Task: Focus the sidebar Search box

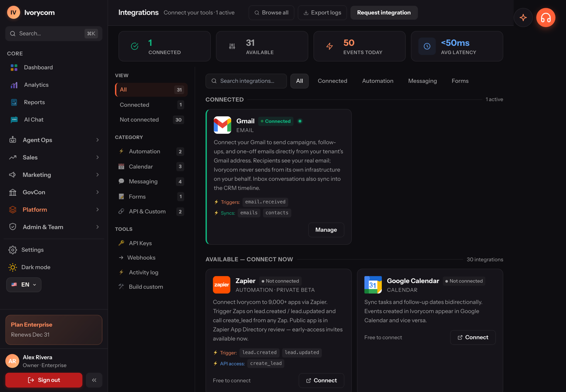Action: (x=54, y=34)
